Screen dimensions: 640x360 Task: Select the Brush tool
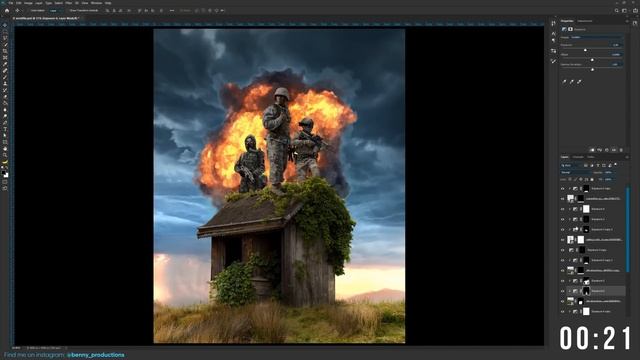tap(5, 77)
